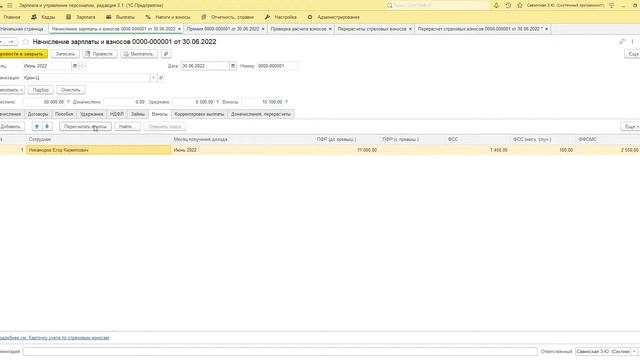Expand the Ответственный field dropdown
The width and height of the screenshot is (640, 360).
(634, 351)
